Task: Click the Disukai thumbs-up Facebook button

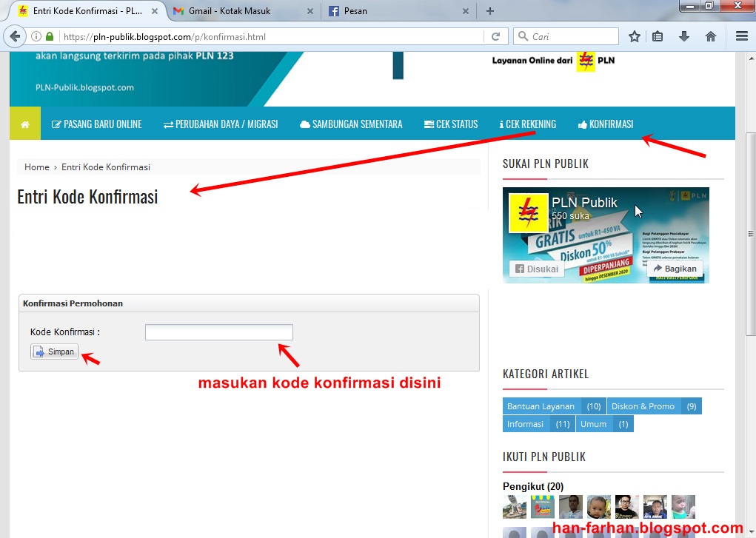Action: pyautogui.click(x=535, y=269)
